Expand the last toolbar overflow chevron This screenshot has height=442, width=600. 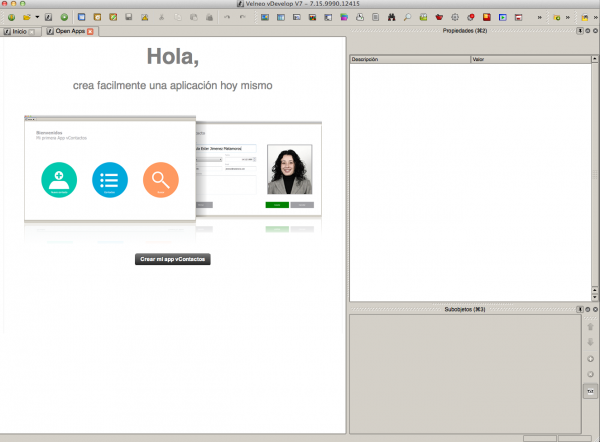tap(596, 18)
